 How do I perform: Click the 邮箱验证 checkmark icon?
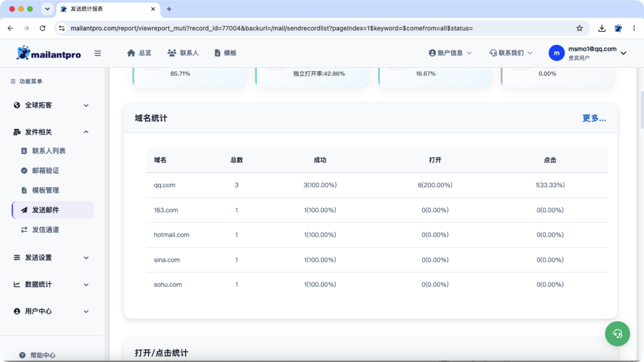(24, 171)
